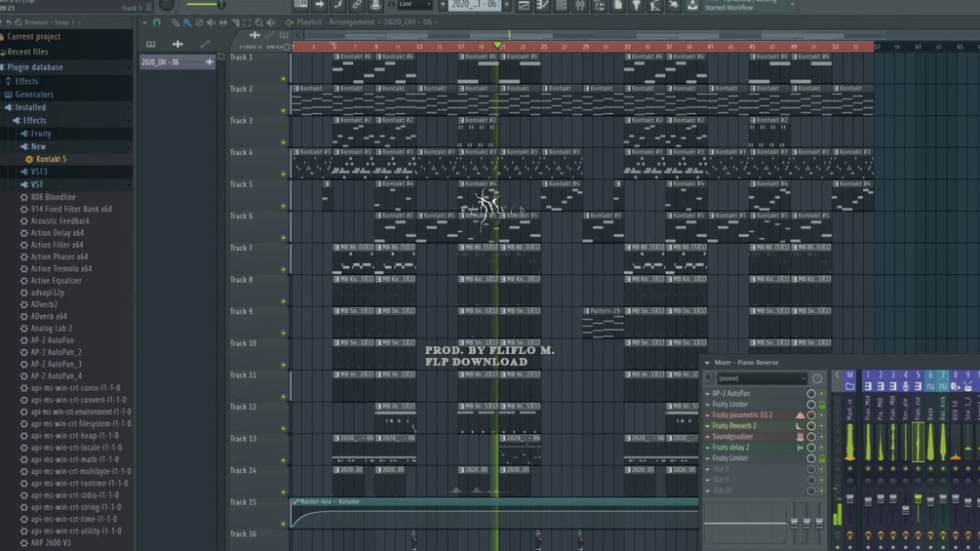Select the Mute tool in playlist toolbar
Image resolution: width=980 pixels, height=551 pixels.
pyautogui.click(x=211, y=22)
